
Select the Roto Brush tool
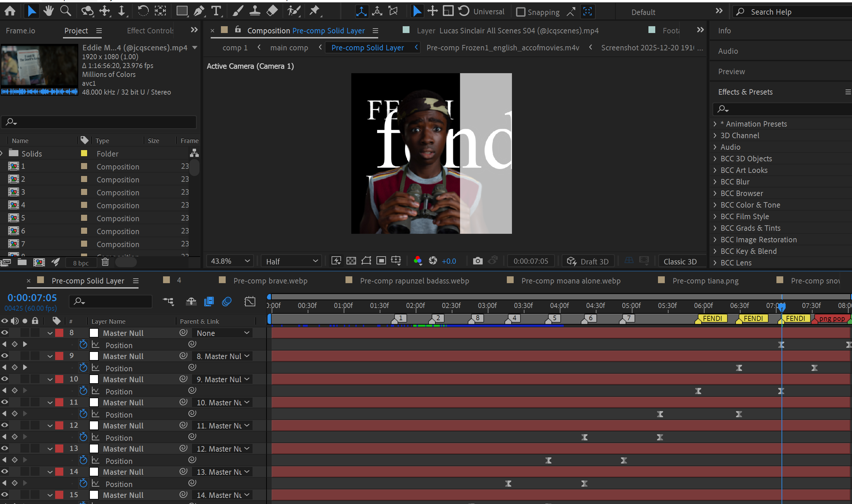294,11
